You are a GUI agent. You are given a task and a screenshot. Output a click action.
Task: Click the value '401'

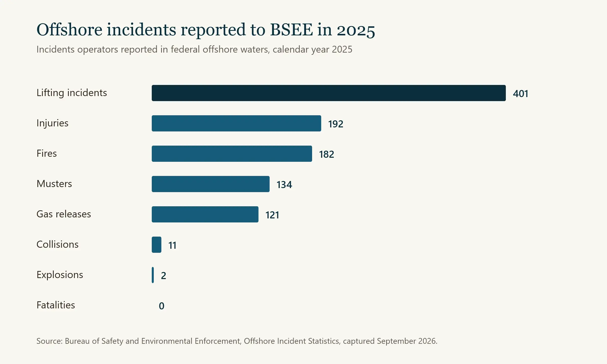point(521,94)
